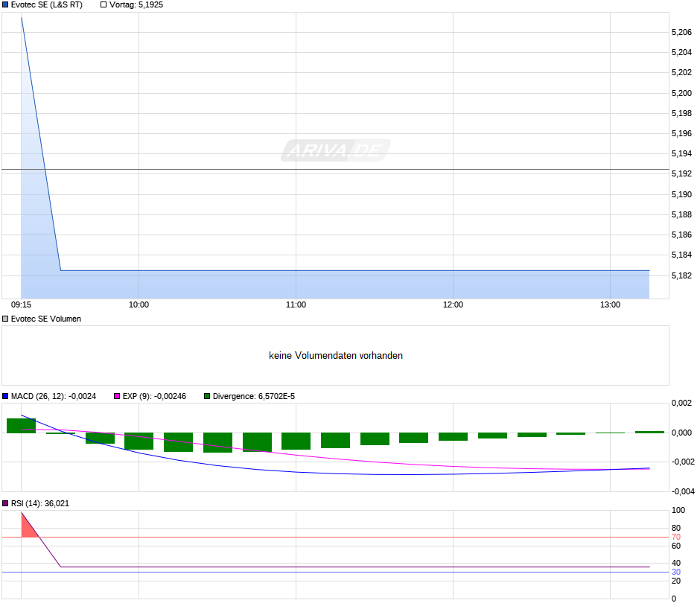
Task: Click the red 70 RSI level label
Action: (676, 538)
